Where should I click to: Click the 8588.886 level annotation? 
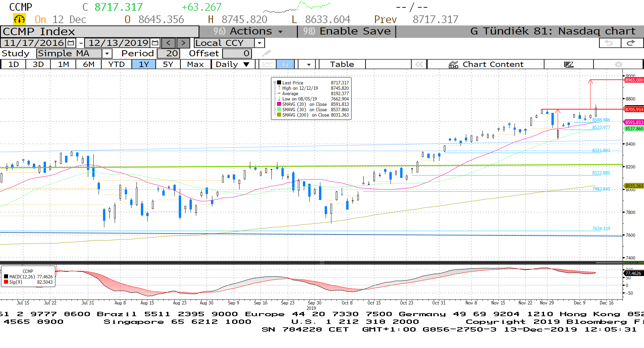pos(601,120)
